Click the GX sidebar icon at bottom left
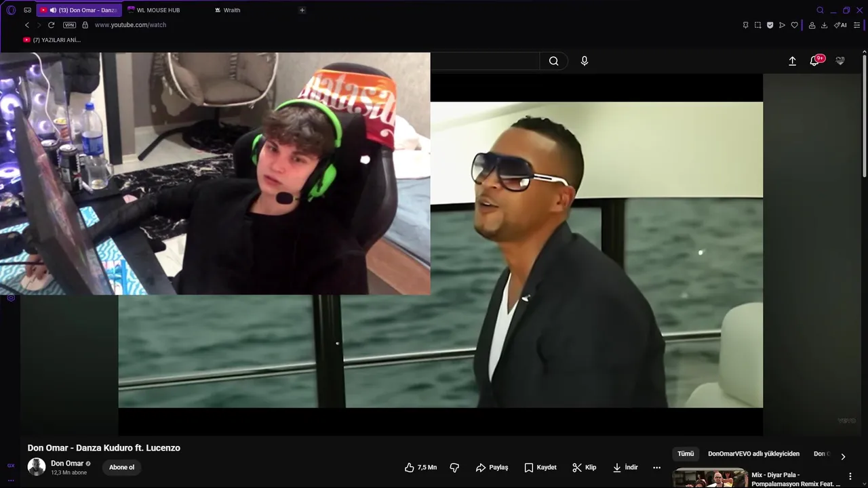The image size is (868, 488). [11, 466]
